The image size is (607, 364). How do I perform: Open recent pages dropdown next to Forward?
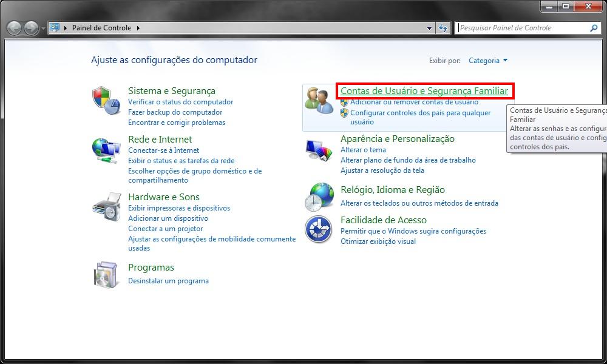click(x=43, y=29)
